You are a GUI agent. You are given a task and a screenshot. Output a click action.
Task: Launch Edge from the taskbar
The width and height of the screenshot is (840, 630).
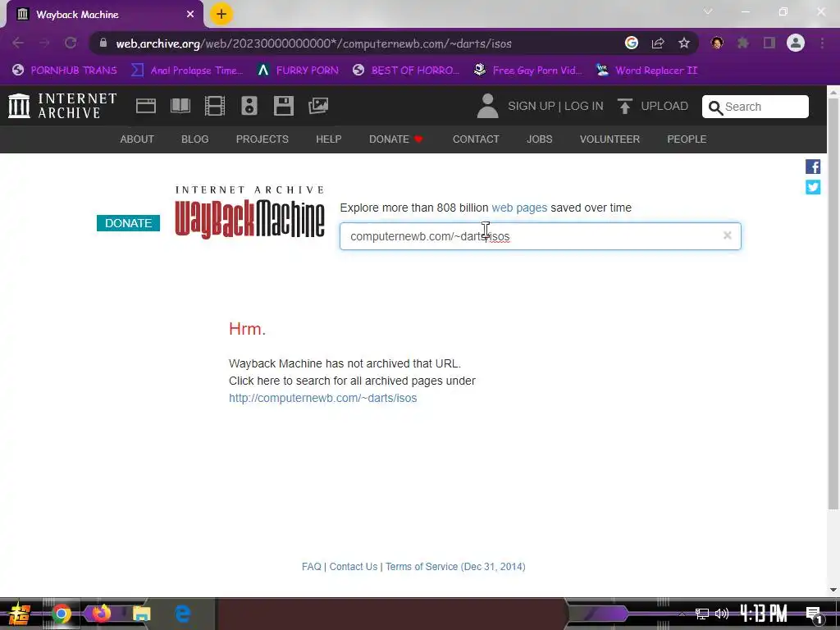[182, 614]
